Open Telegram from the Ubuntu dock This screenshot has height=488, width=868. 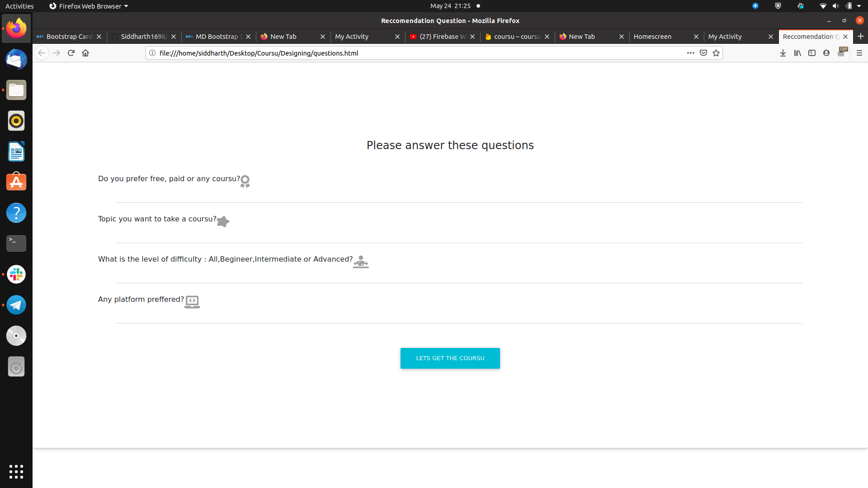click(x=16, y=305)
